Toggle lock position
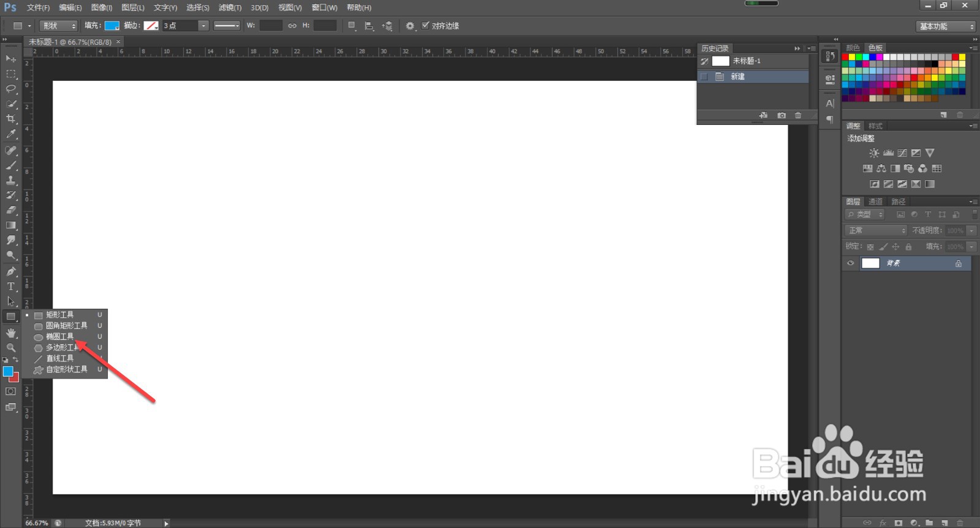 [895, 247]
